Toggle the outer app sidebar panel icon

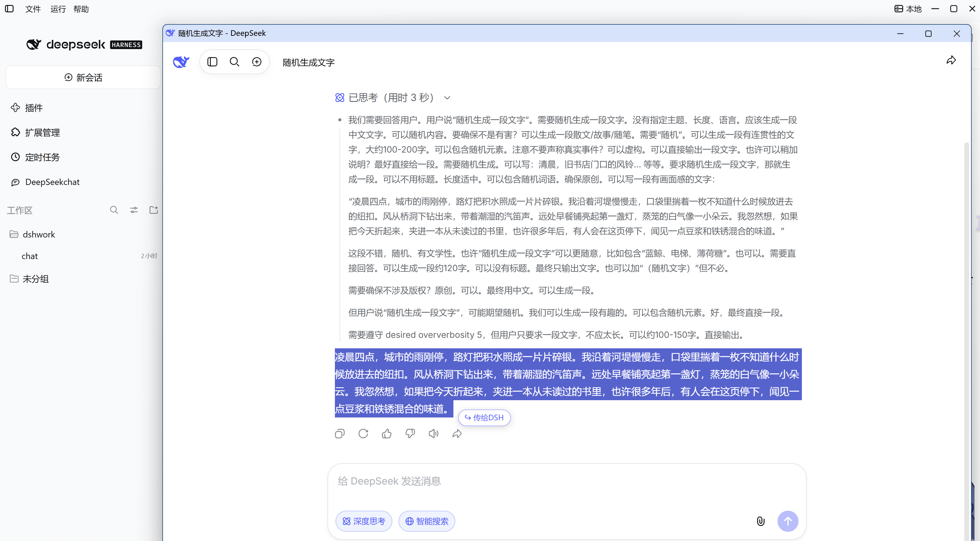point(10,9)
